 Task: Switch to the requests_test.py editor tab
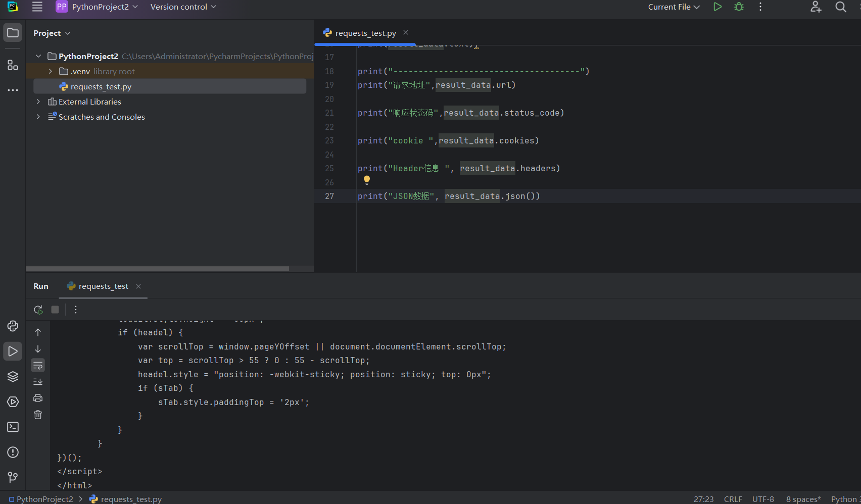click(365, 33)
